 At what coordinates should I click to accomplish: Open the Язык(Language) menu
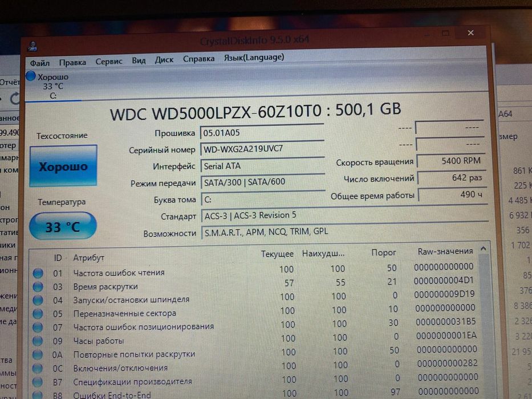[x=254, y=58]
